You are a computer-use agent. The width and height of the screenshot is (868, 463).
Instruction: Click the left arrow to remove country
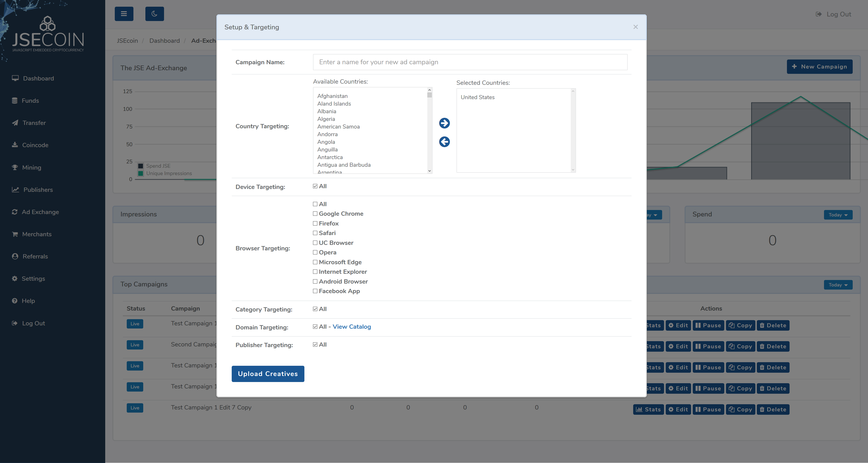(444, 142)
